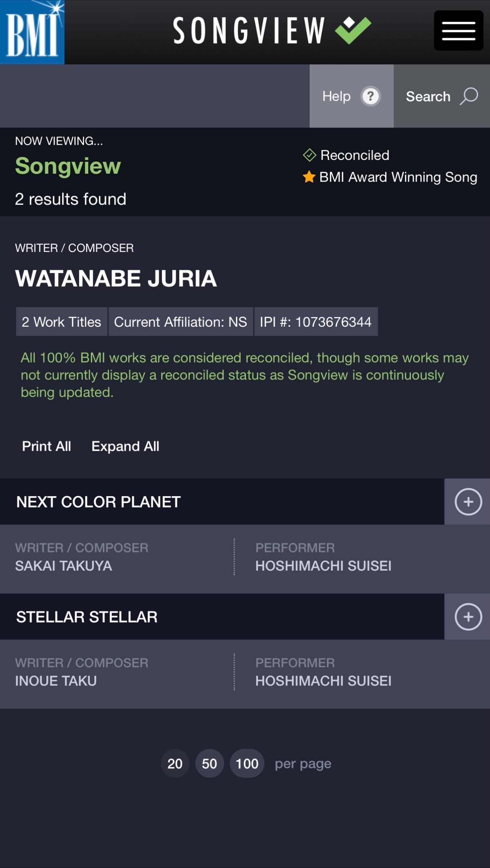This screenshot has height=868, width=490.
Task: Click the Reconciled diamond icon
Action: point(309,155)
